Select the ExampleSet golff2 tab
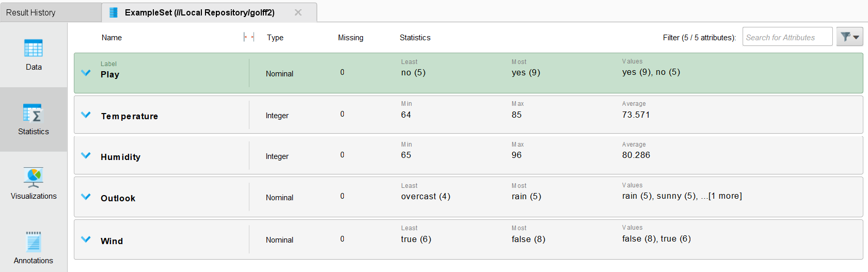Image resolution: width=868 pixels, height=272 pixels. pyautogui.click(x=199, y=12)
